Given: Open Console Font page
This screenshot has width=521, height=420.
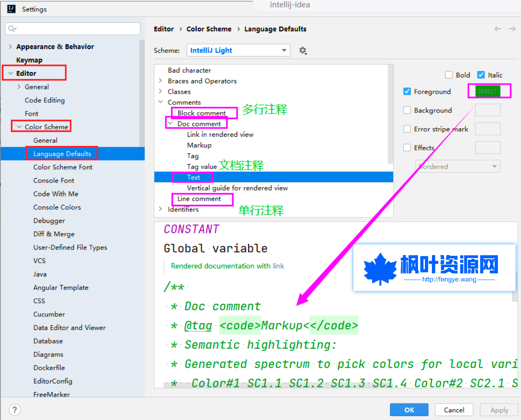Looking at the screenshot, I should coord(54,180).
